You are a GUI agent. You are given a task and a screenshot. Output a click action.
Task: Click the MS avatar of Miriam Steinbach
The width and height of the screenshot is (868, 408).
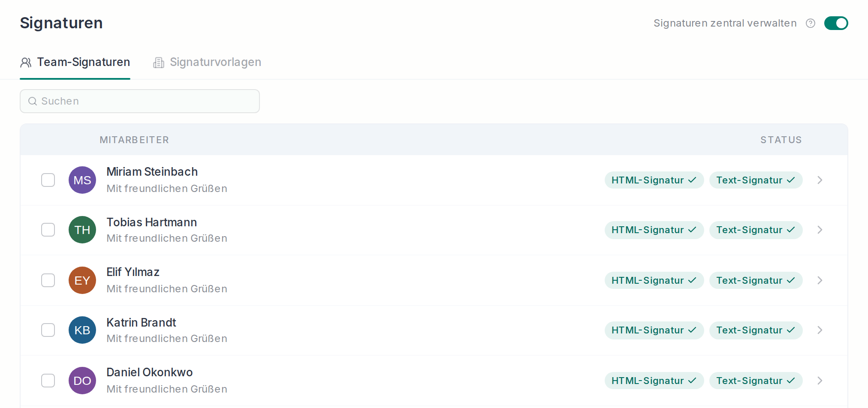[x=82, y=180]
